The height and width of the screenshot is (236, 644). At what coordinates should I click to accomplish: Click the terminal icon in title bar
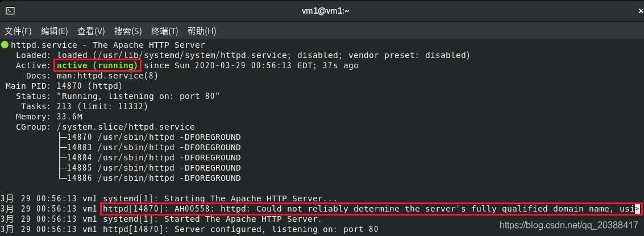point(11,11)
